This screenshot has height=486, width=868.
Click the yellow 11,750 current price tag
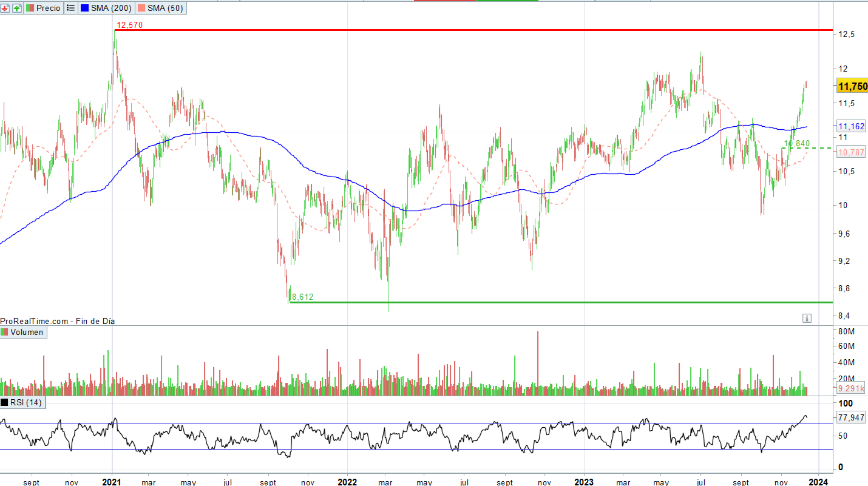point(852,87)
